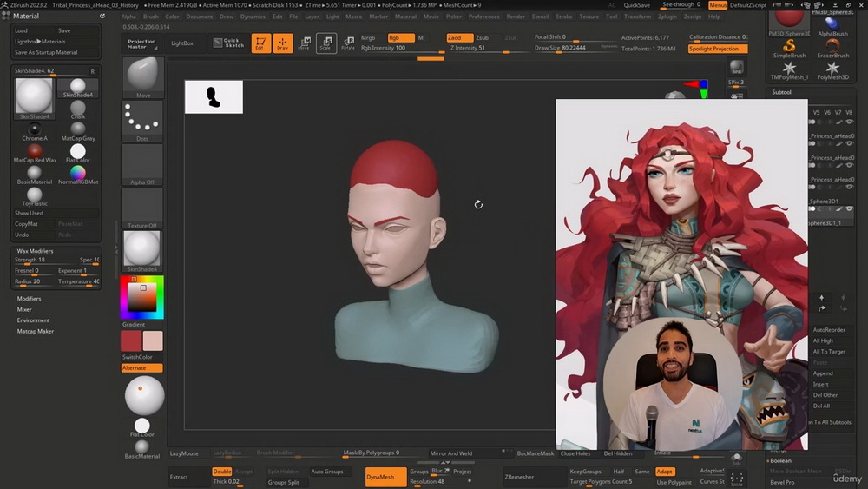Activate the Draw mode icon

coord(282,43)
